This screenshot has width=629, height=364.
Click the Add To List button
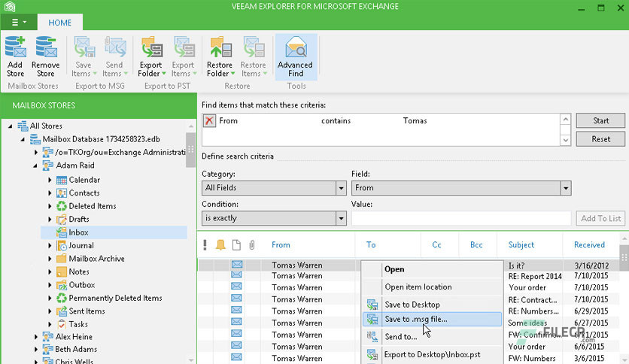[x=600, y=219]
